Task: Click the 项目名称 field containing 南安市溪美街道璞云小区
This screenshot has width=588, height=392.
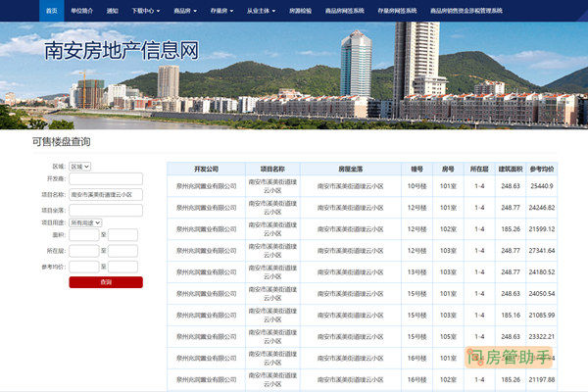Action: (106, 195)
